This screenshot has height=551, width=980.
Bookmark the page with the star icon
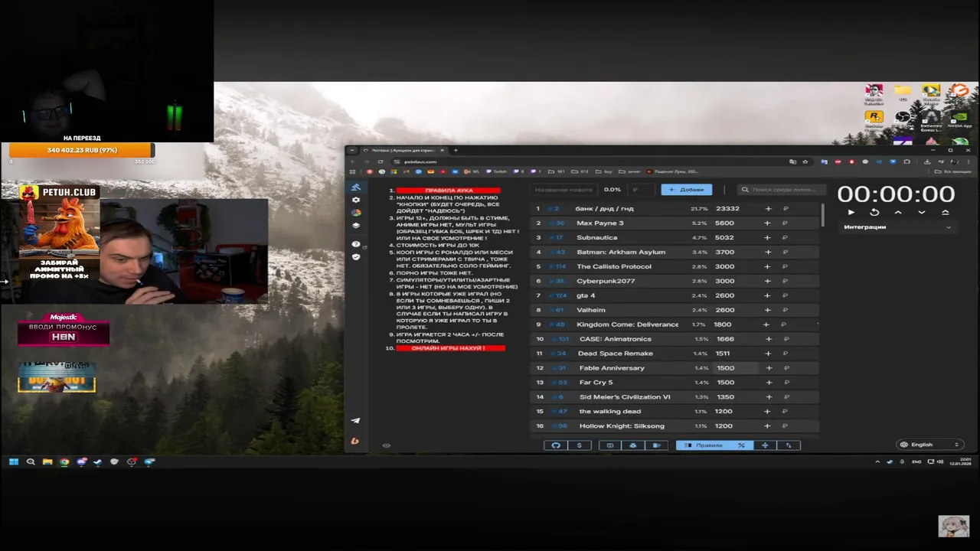(805, 161)
